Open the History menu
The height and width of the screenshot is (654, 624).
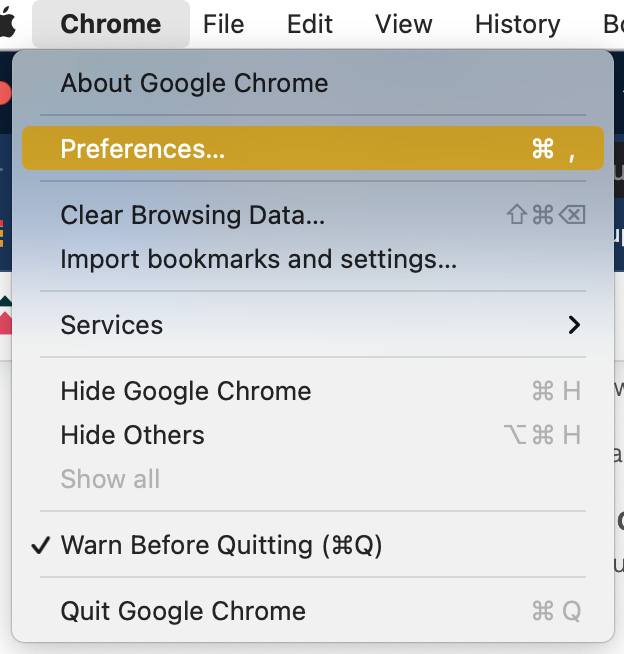[518, 24]
